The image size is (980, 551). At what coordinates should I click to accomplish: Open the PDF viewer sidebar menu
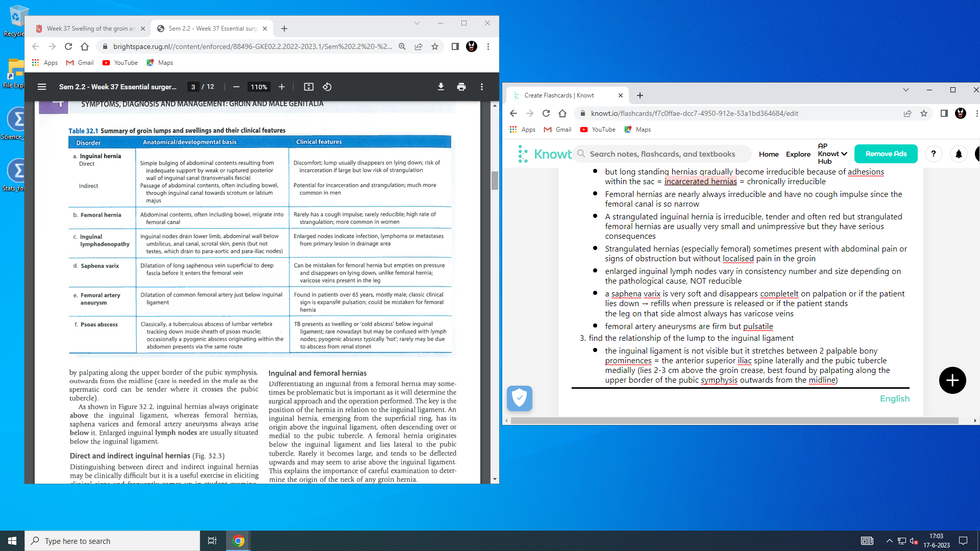tap(42, 87)
